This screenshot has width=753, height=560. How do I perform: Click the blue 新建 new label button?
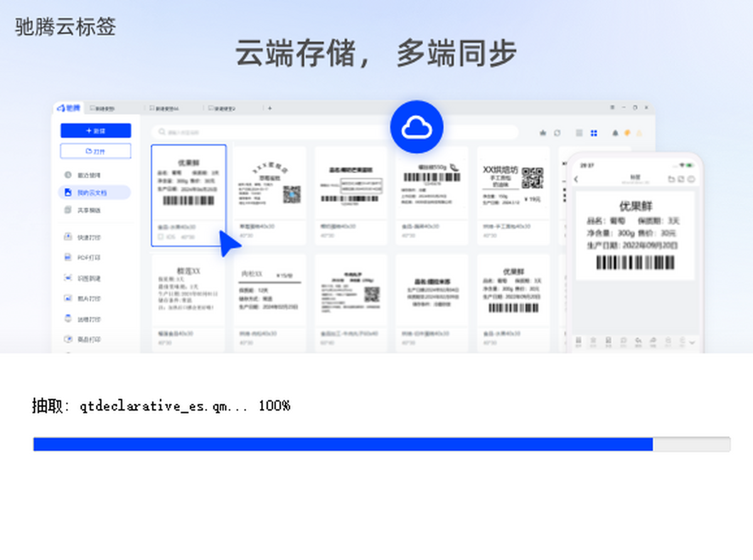click(x=95, y=130)
